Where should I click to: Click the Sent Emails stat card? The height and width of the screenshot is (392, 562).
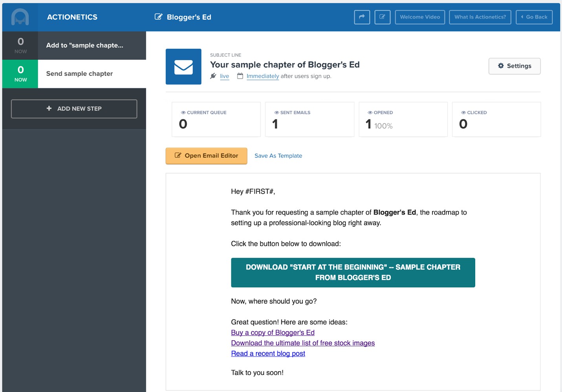click(310, 119)
